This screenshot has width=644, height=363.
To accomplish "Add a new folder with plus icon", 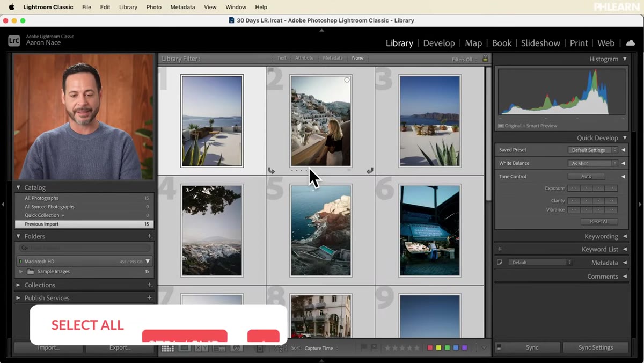I will point(150,236).
